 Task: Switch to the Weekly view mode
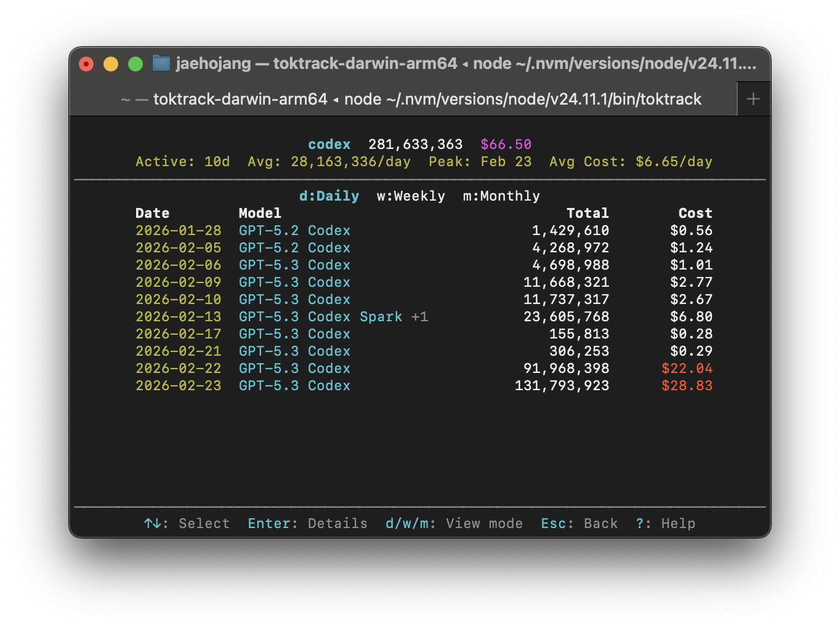pos(411,196)
